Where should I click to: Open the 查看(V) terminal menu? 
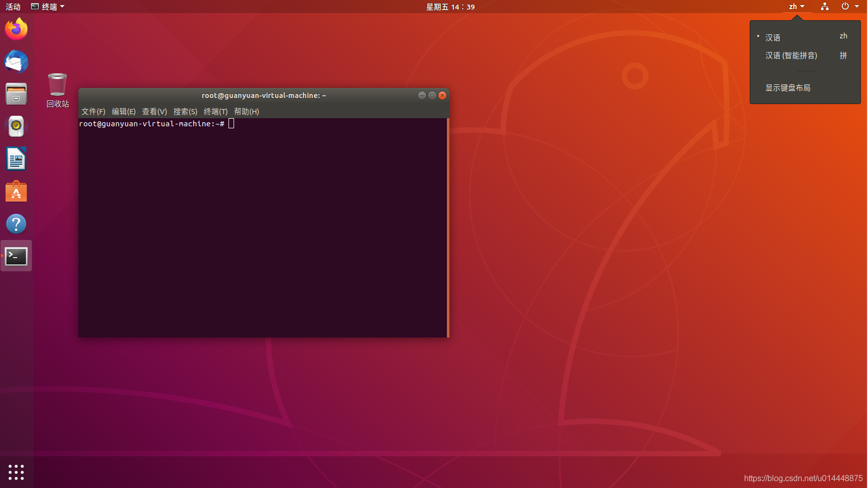pyautogui.click(x=155, y=111)
